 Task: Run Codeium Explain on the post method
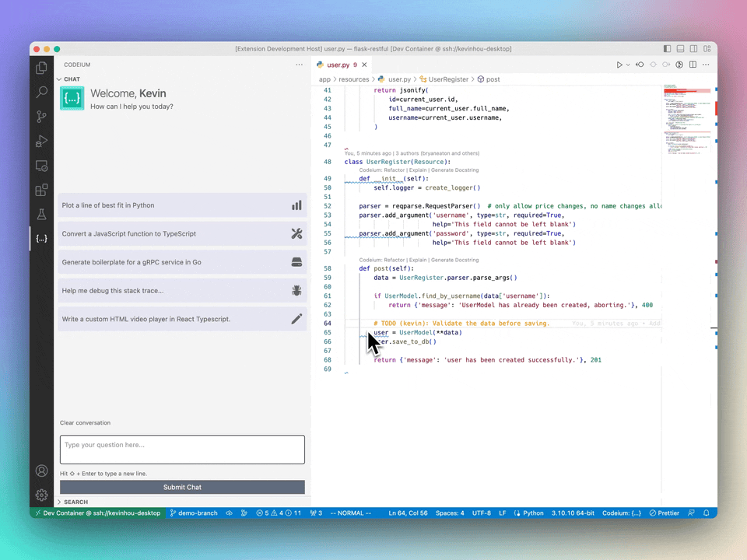tap(418, 260)
